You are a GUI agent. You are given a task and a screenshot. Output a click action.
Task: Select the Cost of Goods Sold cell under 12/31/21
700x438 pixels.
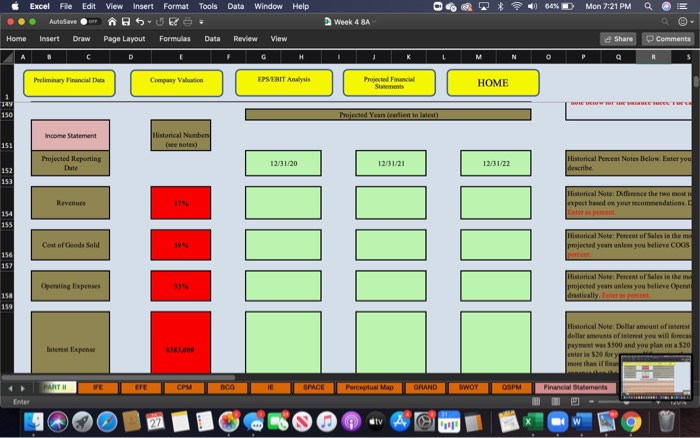coord(391,245)
